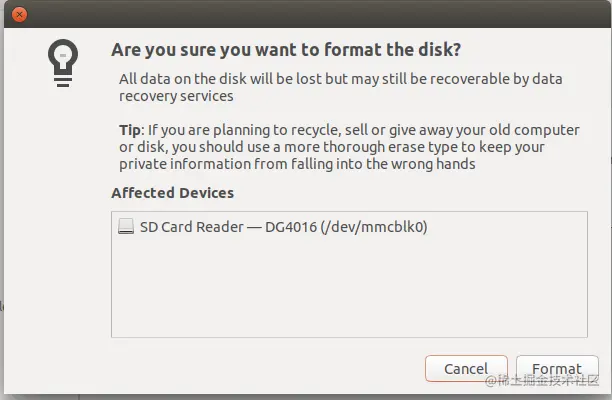Image resolution: width=612 pixels, height=400 pixels.
Task: Click the "Are you sure" heading text
Action: click(286, 50)
